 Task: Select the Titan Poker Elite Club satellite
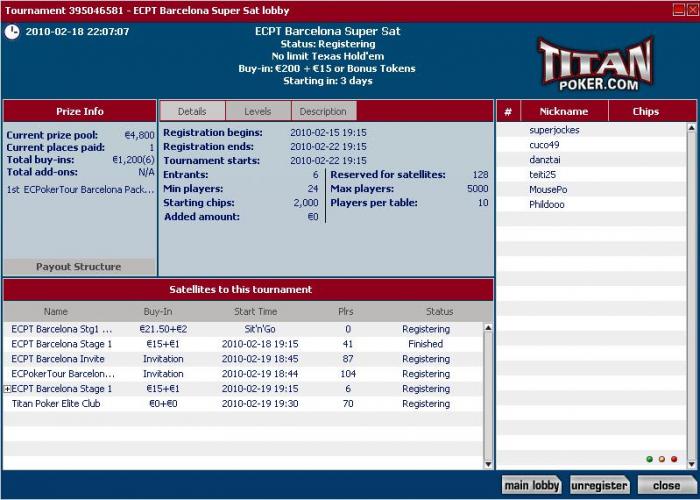(243, 404)
